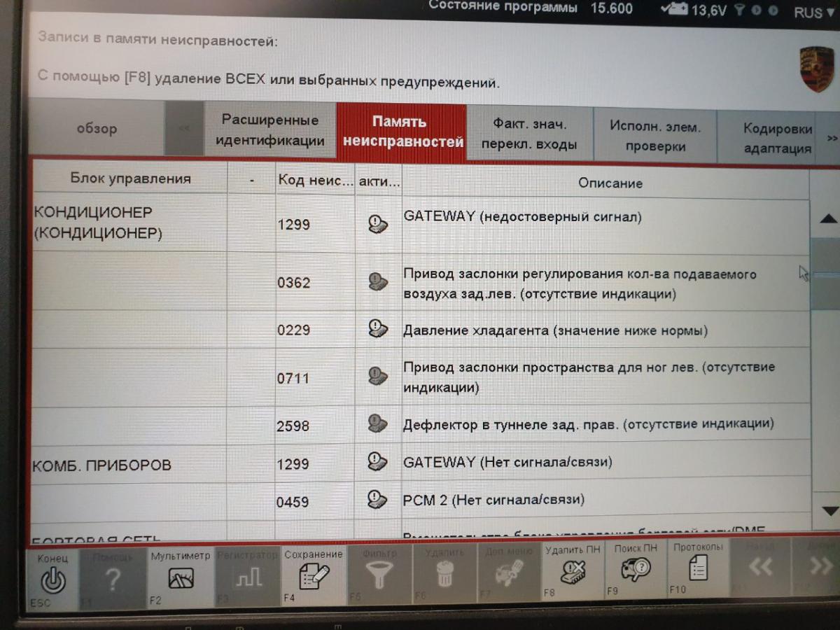Click the Porsche crest logo
The image size is (840, 630).
pos(816,69)
